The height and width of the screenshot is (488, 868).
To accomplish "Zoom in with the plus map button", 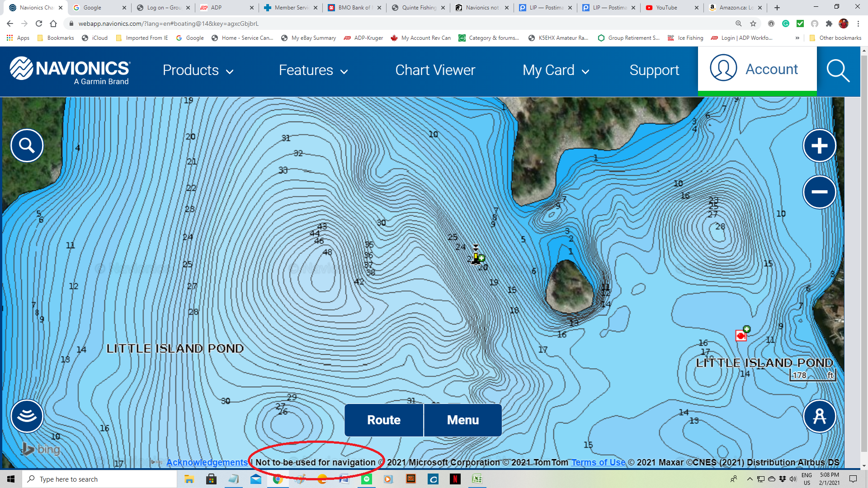I will (x=819, y=145).
